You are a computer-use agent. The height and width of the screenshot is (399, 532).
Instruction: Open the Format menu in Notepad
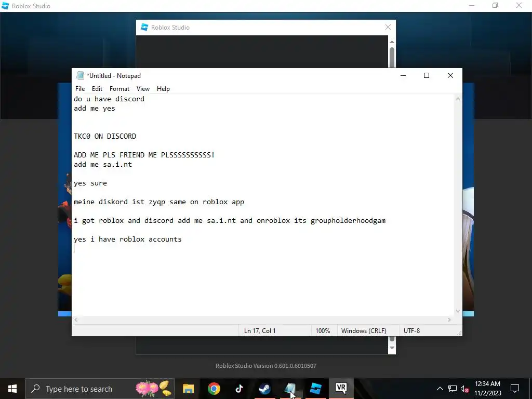point(119,89)
